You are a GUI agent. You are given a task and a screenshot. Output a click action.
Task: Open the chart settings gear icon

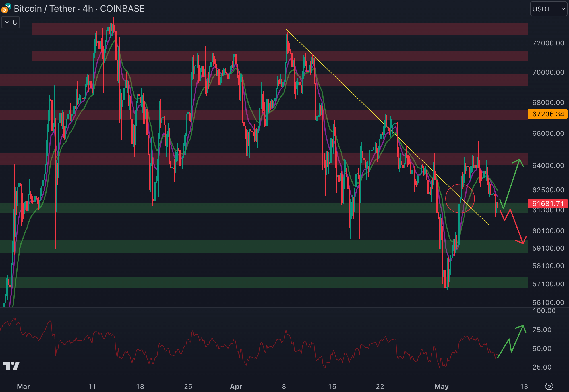tap(549, 386)
